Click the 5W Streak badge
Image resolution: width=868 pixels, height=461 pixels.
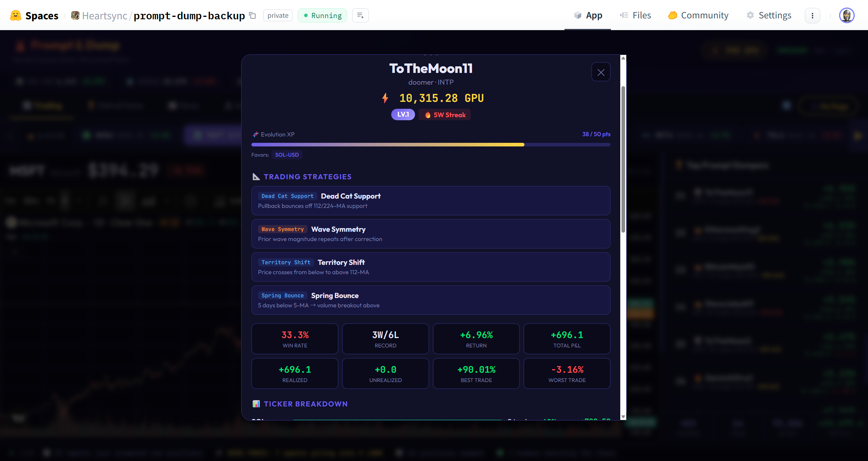pos(445,115)
